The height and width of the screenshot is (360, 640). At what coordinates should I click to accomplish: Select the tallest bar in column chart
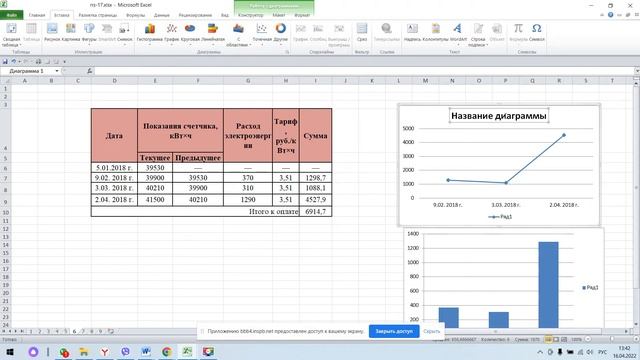tap(549, 284)
